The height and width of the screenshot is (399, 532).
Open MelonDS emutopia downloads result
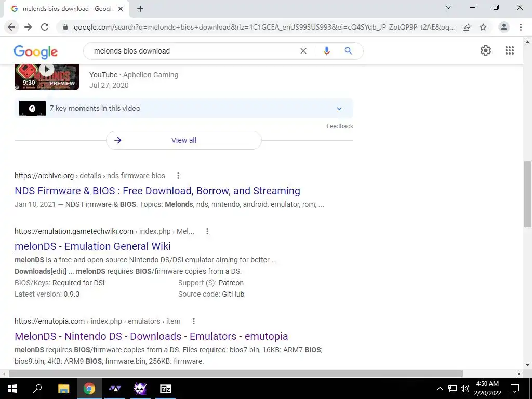click(x=151, y=336)
